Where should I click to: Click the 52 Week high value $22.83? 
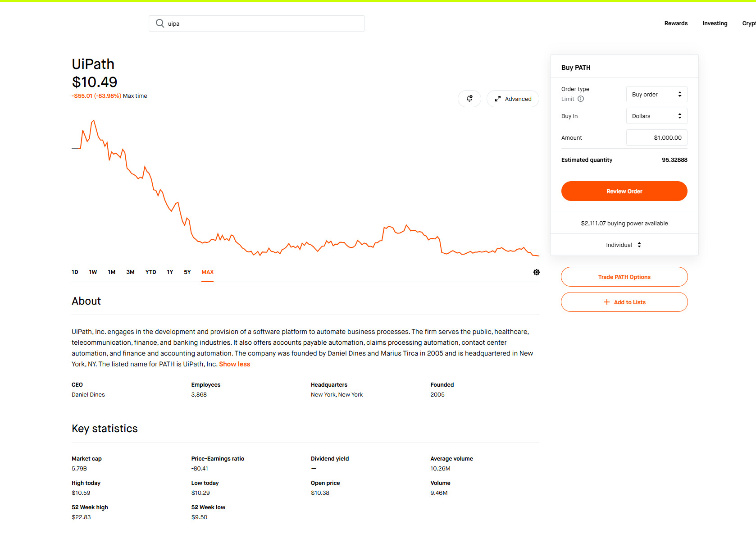point(81,517)
